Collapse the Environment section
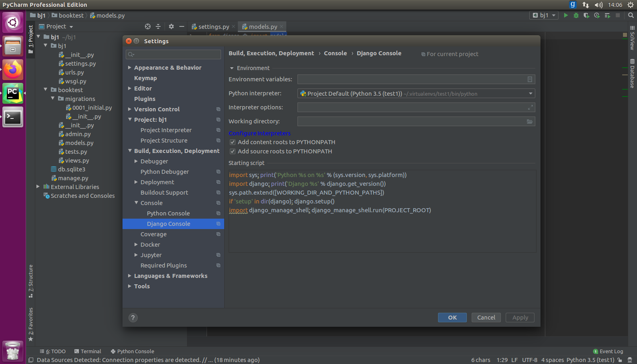Viewport: 637px width, 364px height. tap(232, 68)
